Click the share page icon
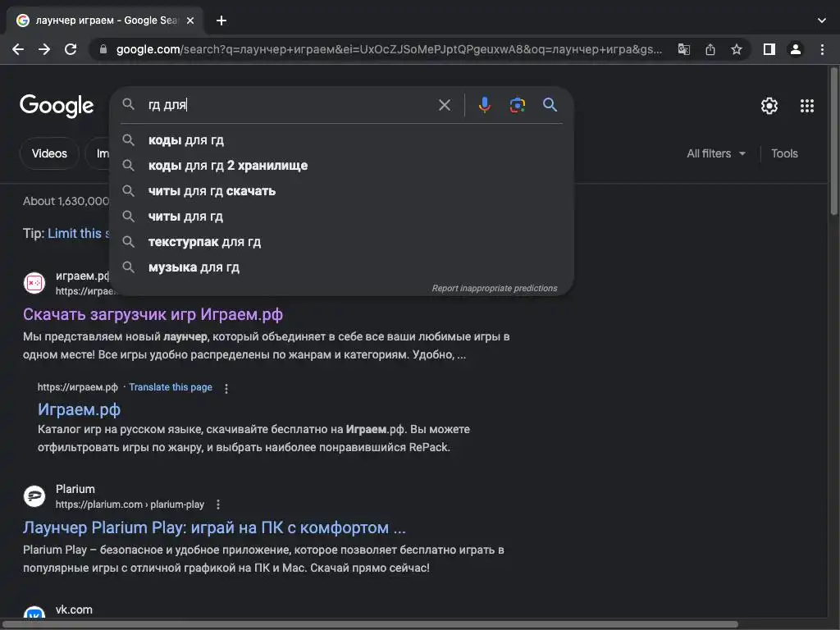 point(710,49)
